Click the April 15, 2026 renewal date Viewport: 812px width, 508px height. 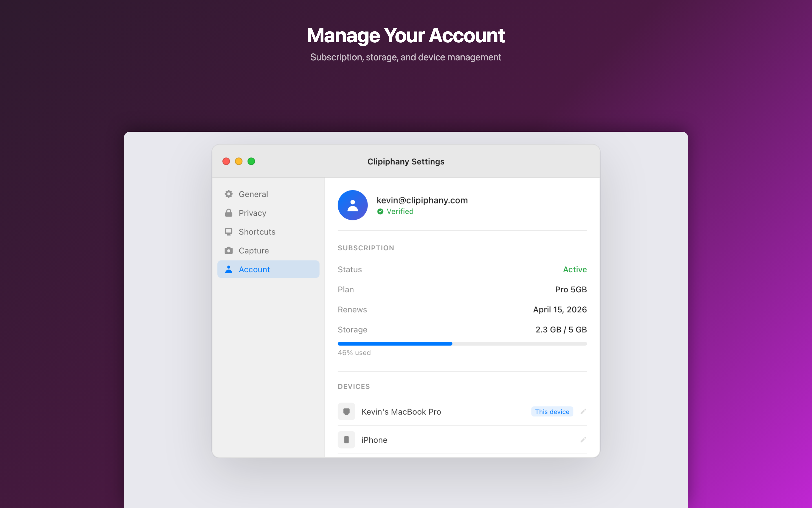pyautogui.click(x=560, y=309)
